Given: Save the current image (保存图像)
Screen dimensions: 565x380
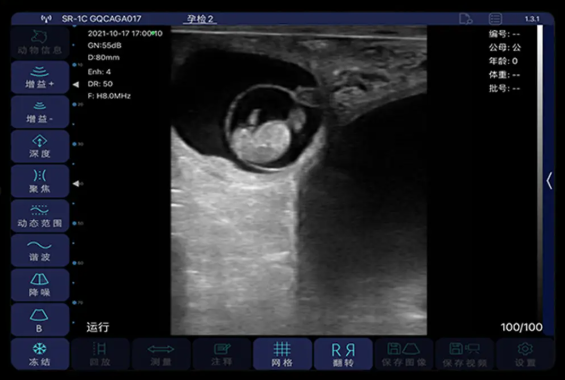Looking at the screenshot, I should [x=404, y=354].
